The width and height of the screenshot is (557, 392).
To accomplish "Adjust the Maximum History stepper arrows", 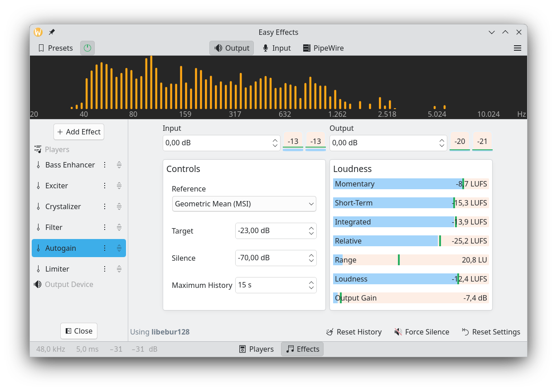I will point(311,285).
